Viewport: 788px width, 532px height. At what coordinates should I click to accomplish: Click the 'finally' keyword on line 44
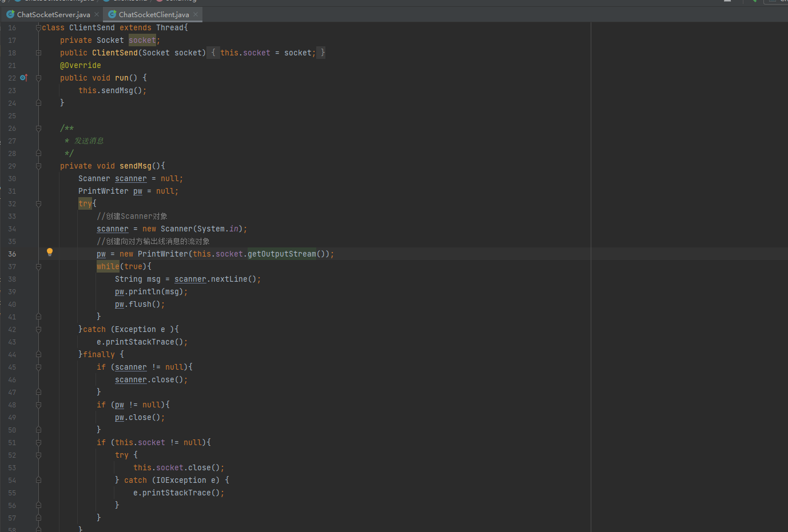point(99,354)
